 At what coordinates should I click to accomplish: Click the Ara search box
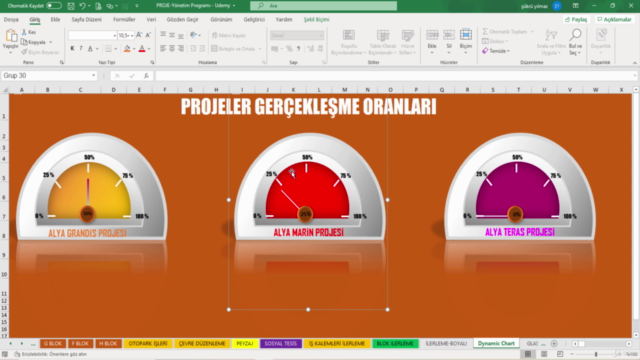[x=323, y=6]
